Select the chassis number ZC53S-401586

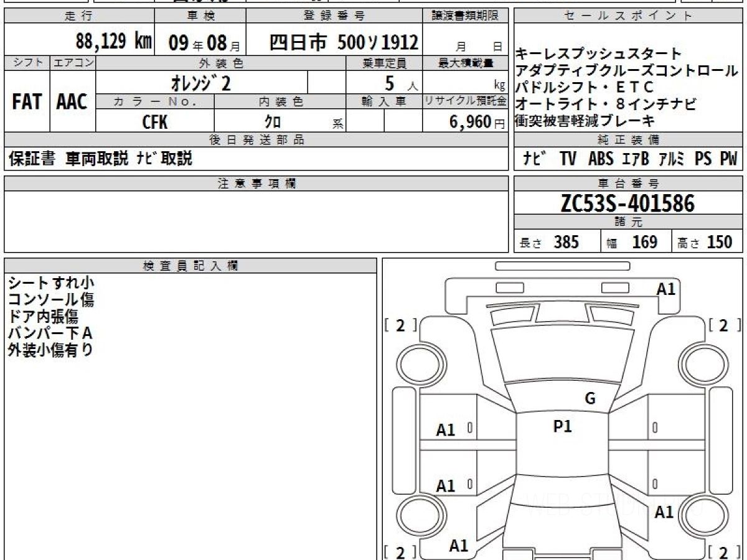click(627, 203)
